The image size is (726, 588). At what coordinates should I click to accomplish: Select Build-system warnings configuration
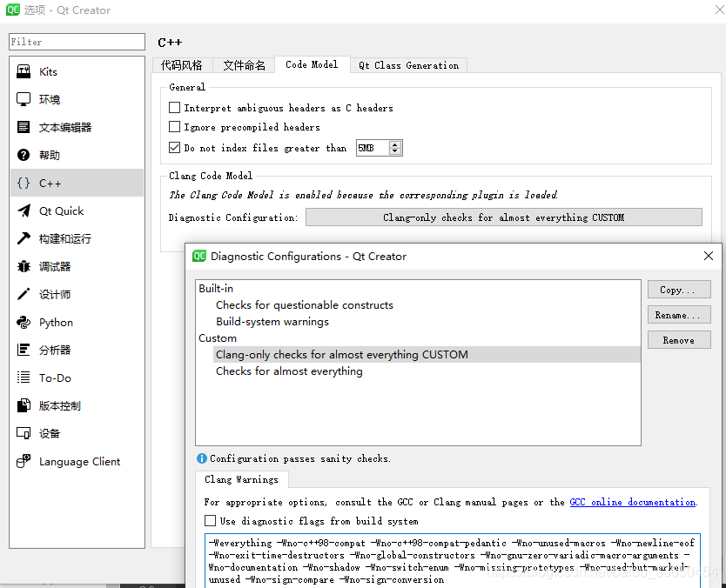point(272,322)
